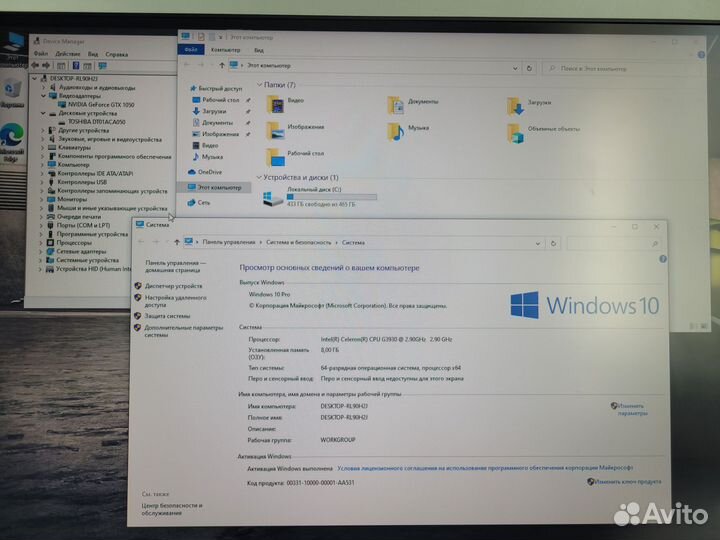This screenshot has height=540, width=720.
Task: Click the System window help icon
Action: tap(663, 259)
